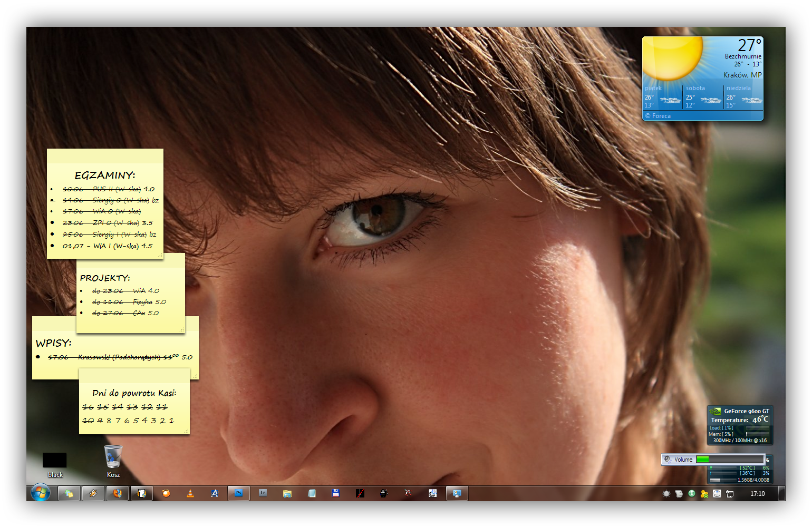Viewport: 812px width, 527px height.
Task: Open Windows Explorer folder icon in taskbar
Action: tap(287, 493)
